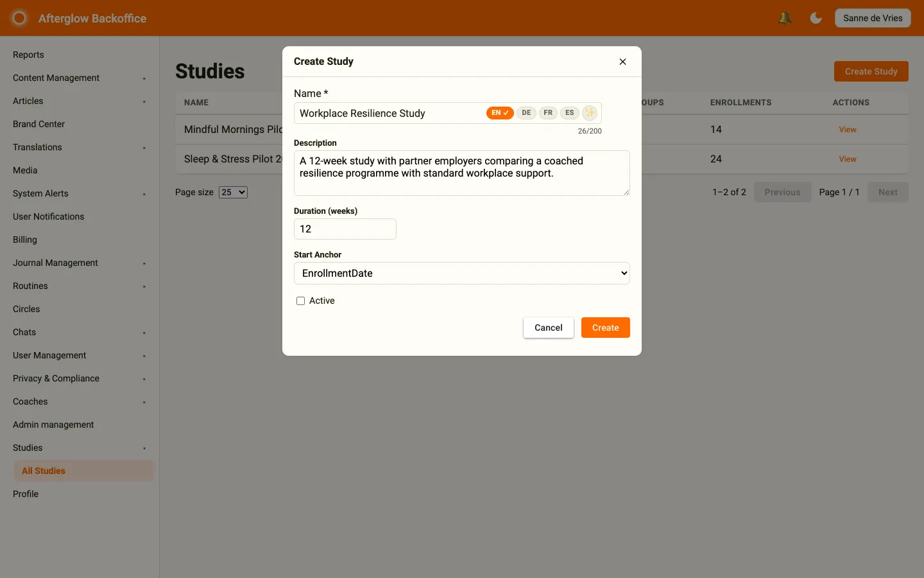The image size is (924, 578).
Task: Collapse the Studies sidebar section
Action: (x=80, y=448)
